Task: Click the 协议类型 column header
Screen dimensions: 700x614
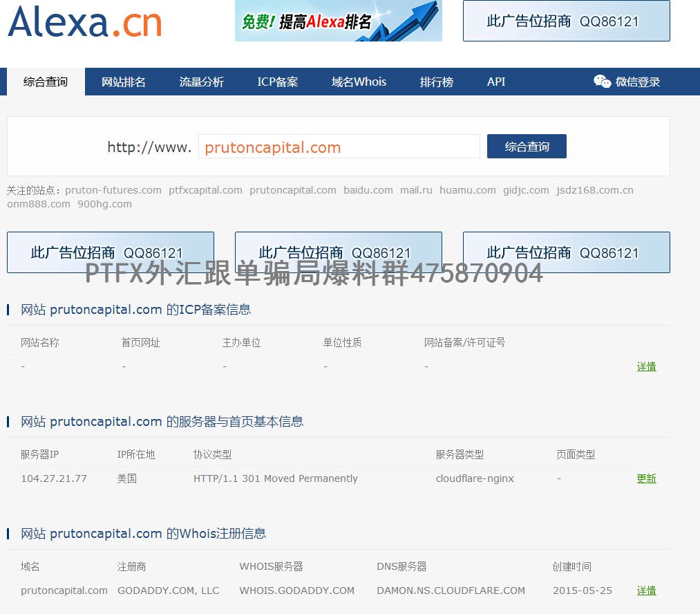Action: (213, 454)
